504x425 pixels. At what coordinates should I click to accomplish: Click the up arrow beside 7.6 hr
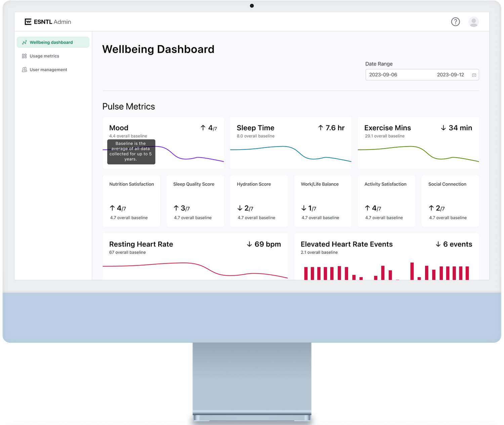(321, 128)
